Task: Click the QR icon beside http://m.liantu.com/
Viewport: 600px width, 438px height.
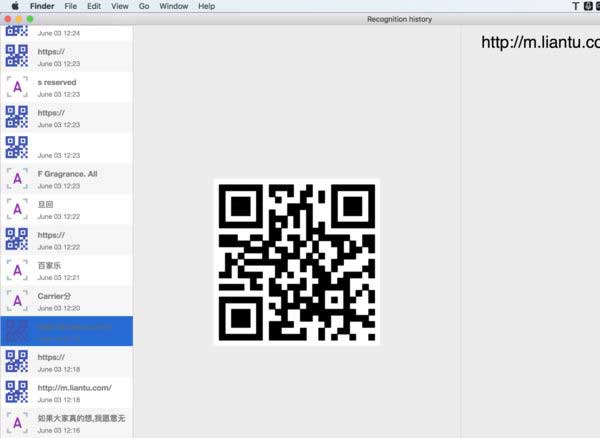Action: pos(16,392)
